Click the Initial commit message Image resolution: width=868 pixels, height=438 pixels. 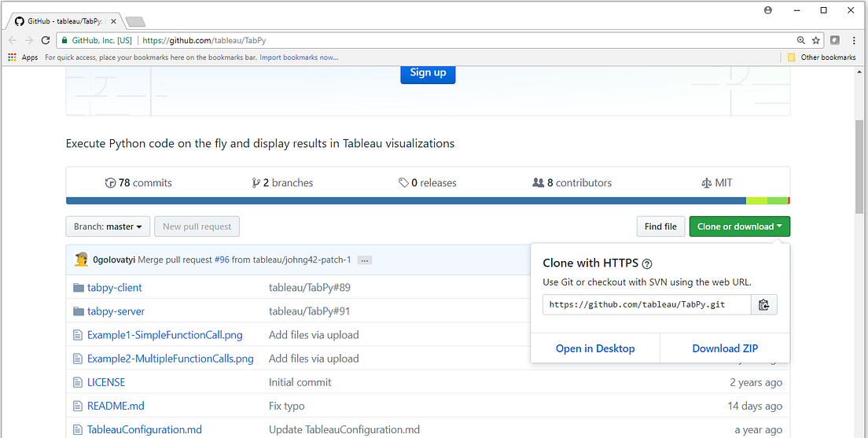pos(300,382)
